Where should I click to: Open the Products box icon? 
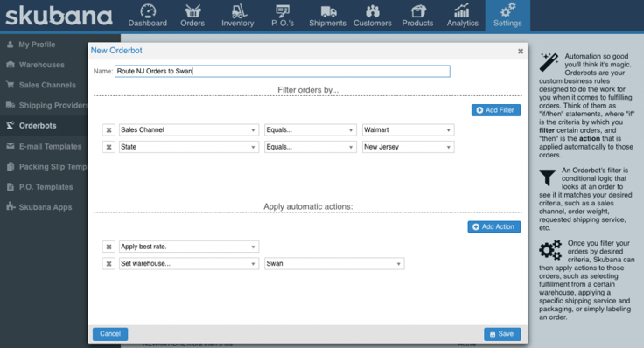point(418,10)
